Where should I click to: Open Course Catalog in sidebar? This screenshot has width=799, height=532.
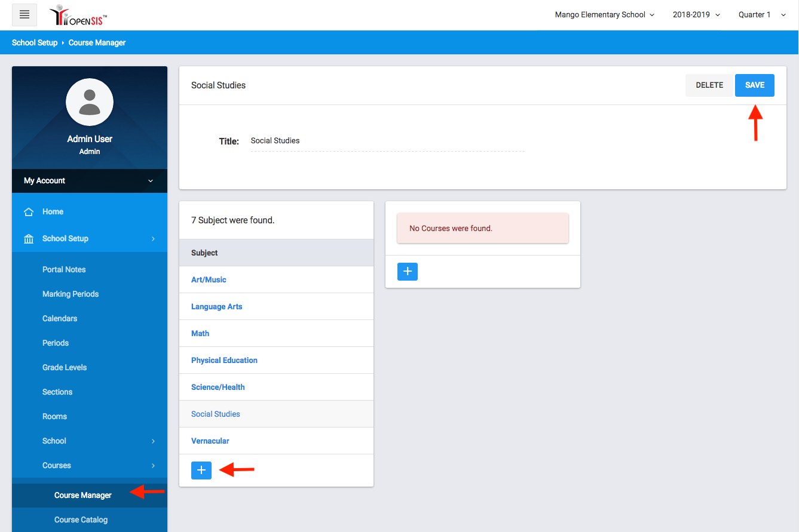click(x=81, y=520)
